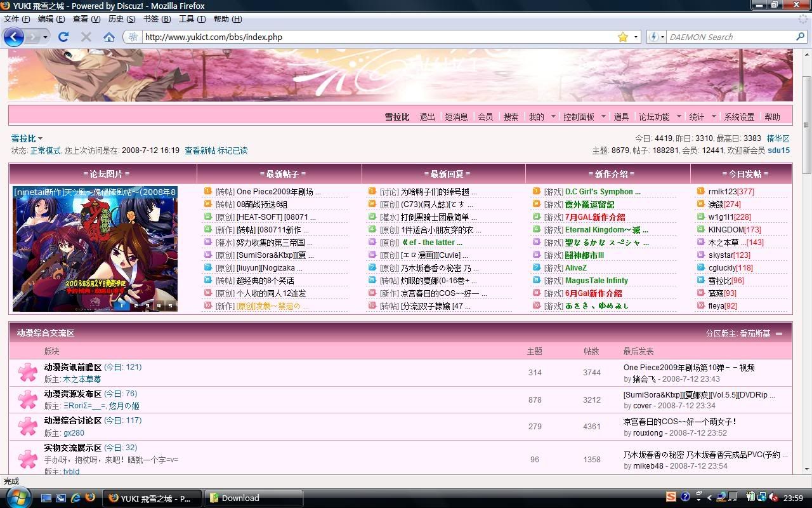Viewport: 812px width, 508px height.
Task: Switch slideshow to image 3
Action: tap(146, 305)
